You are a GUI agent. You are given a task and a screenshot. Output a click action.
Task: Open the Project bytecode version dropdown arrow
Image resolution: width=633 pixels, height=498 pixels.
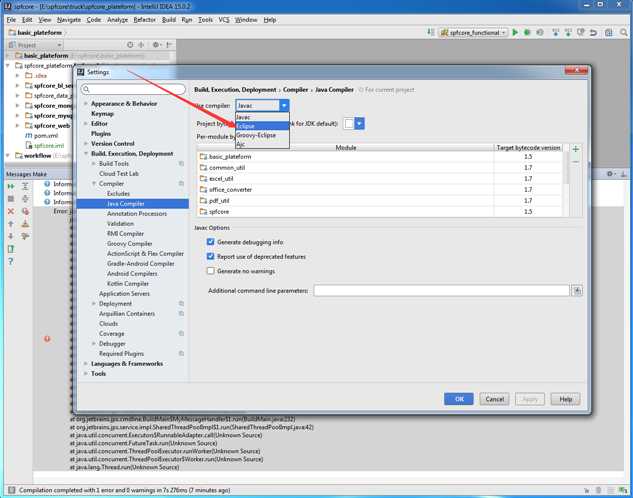coord(359,123)
